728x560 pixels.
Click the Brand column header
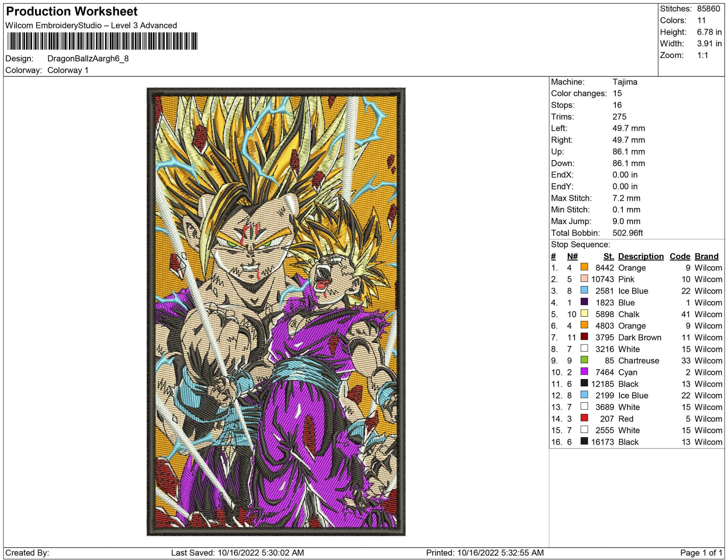706,256
